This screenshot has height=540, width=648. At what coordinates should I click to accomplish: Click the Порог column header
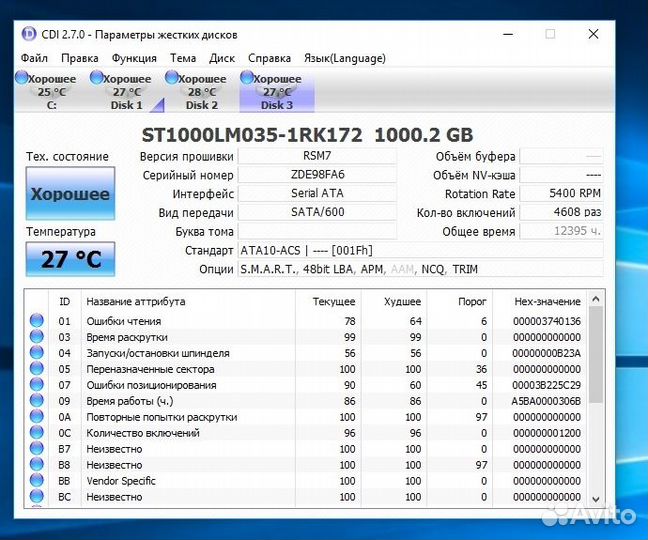coord(460,302)
